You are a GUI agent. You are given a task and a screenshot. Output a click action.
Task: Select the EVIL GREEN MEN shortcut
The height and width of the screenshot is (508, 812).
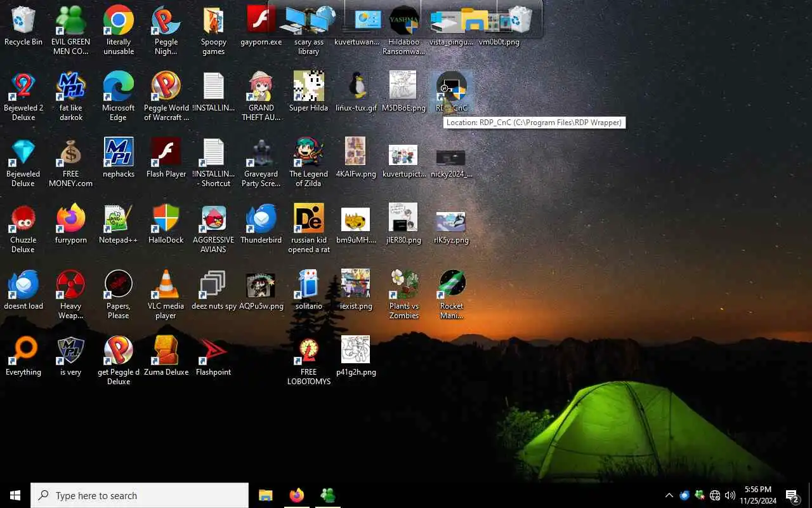tap(70, 30)
